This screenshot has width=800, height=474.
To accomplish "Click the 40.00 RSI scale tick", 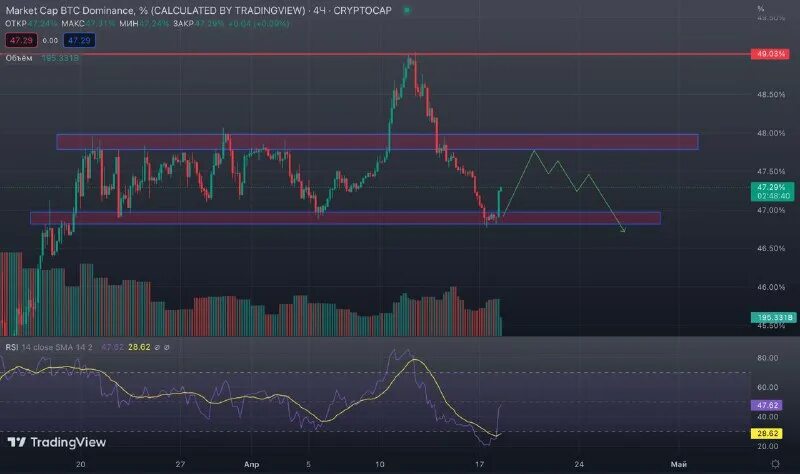I will click(x=767, y=417).
